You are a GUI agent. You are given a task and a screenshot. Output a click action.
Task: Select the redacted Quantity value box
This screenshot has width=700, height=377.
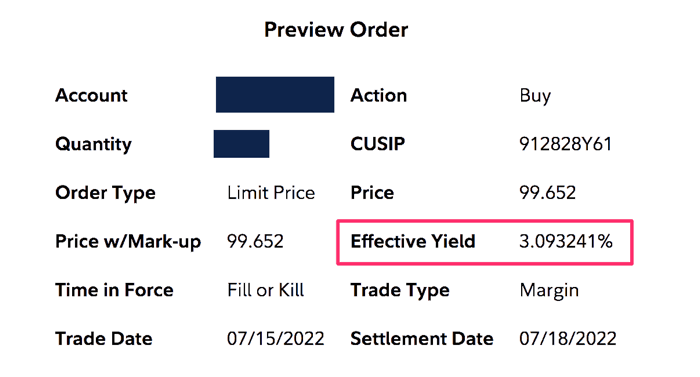[242, 144]
